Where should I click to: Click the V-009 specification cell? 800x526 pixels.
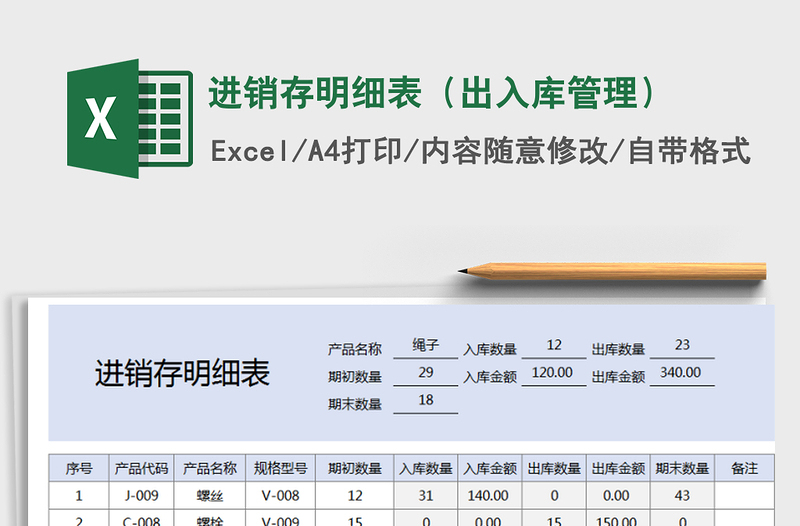(281, 518)
